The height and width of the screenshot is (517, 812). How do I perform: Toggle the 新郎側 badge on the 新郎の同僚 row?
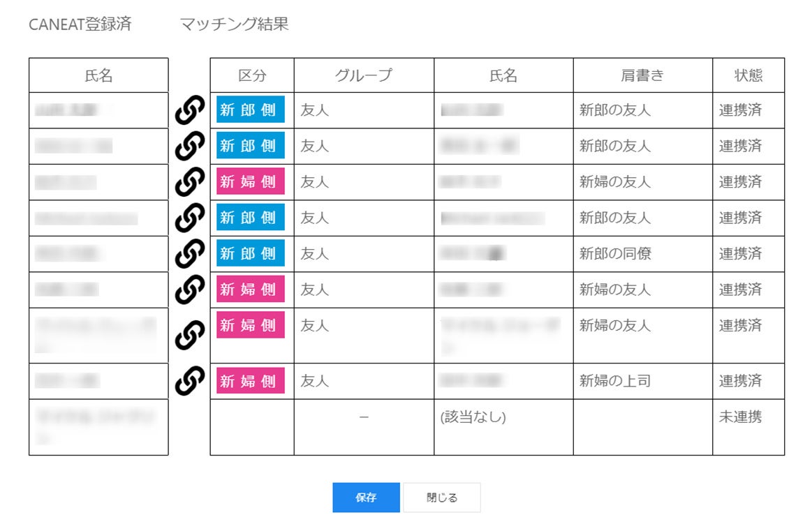click(x=249, y=254)
